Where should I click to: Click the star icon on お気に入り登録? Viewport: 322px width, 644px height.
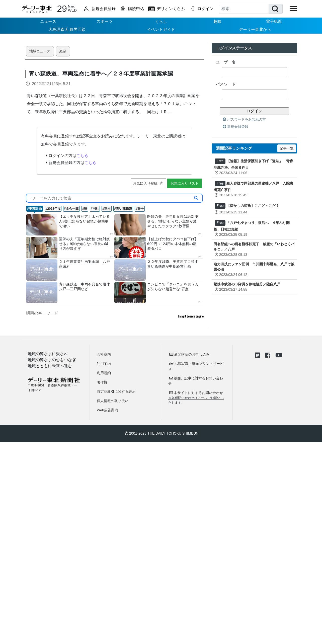pyautogui.click(x=161, y=183)
